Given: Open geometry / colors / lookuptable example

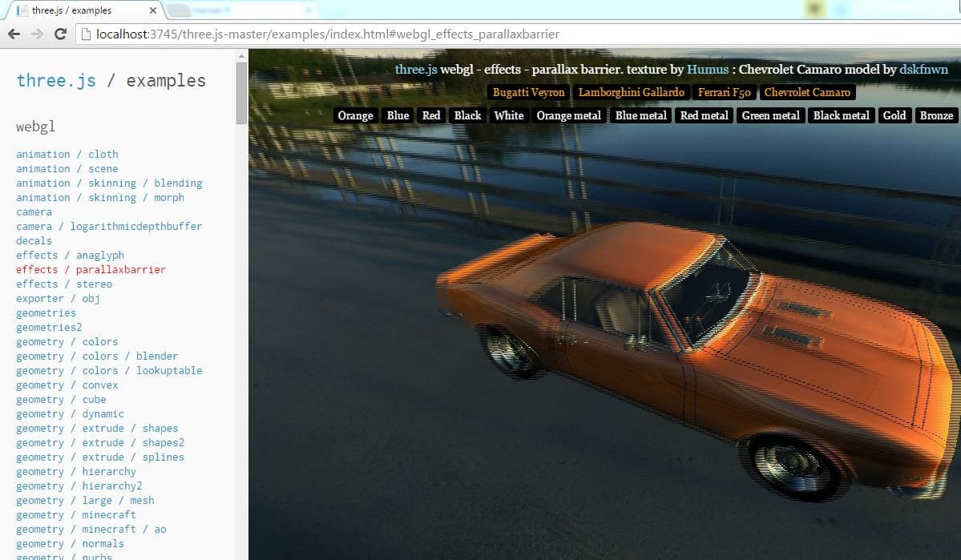Looking at the screenshot, I should (109, 371).
